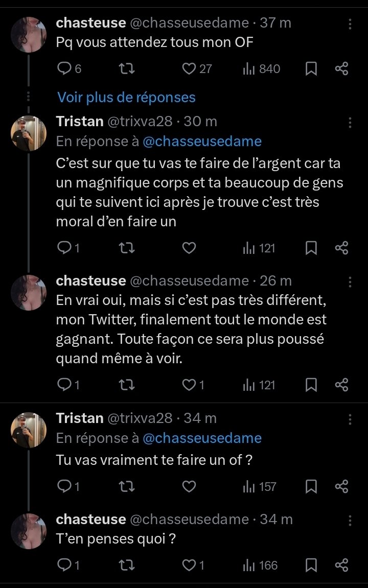Viewport: 368px width, 588px height.
Task: Open the chasteuse username on the 26 m tweet
Action: 90,280
